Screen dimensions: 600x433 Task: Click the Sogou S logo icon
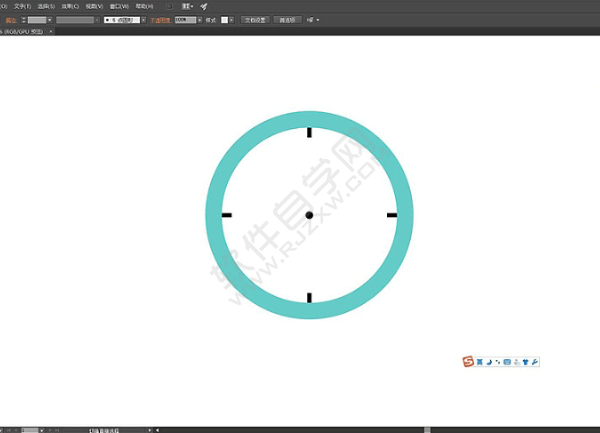point(468,361)
